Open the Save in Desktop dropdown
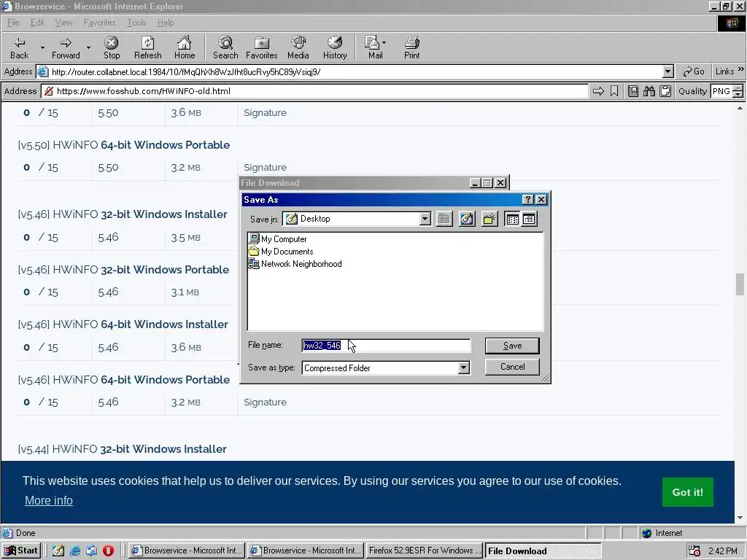This screenshot has width=747, height=560. [425, 219]
